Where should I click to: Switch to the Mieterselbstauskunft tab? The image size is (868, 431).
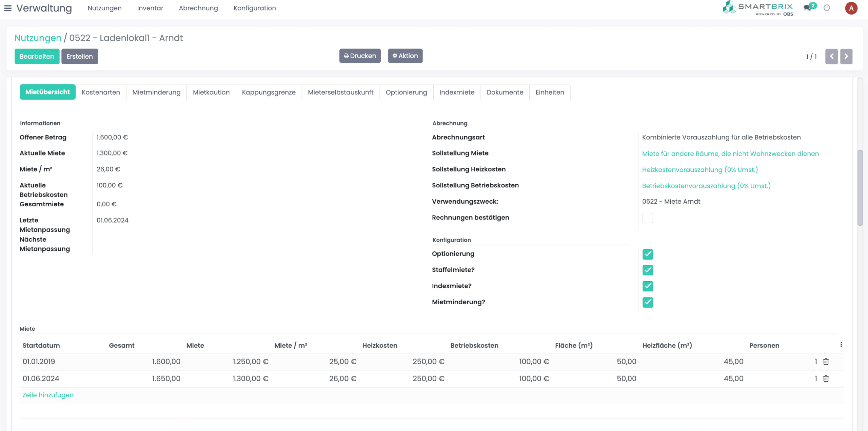(340, 92)
